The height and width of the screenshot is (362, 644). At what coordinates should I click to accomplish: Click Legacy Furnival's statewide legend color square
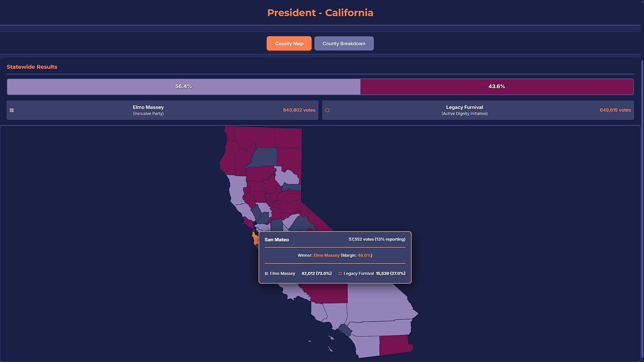[327, 110]
